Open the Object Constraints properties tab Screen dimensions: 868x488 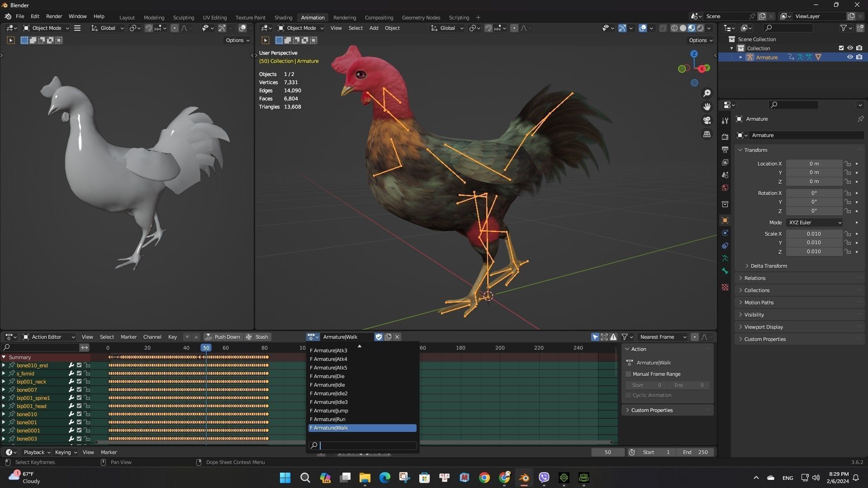[725, 246]
